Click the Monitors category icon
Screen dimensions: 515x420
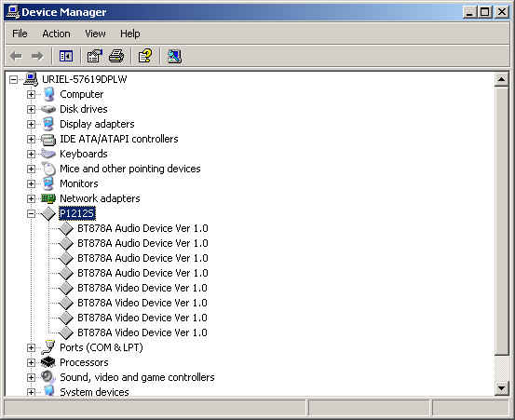[48, 183]
